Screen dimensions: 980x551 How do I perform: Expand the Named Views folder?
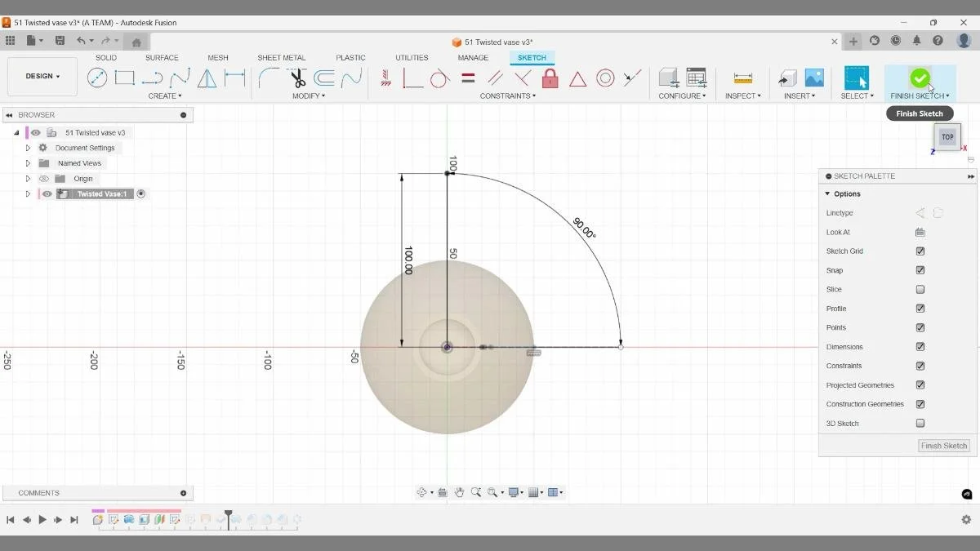pos(28,162)
